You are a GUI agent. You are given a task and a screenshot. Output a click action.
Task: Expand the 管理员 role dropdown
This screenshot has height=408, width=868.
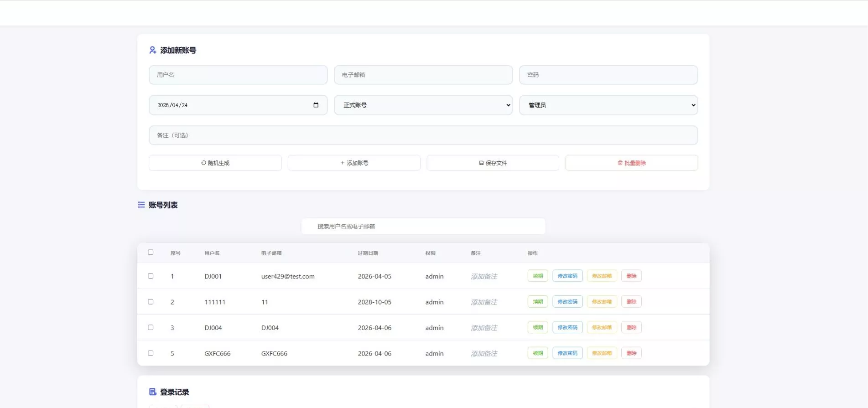[x=608, y=105]
